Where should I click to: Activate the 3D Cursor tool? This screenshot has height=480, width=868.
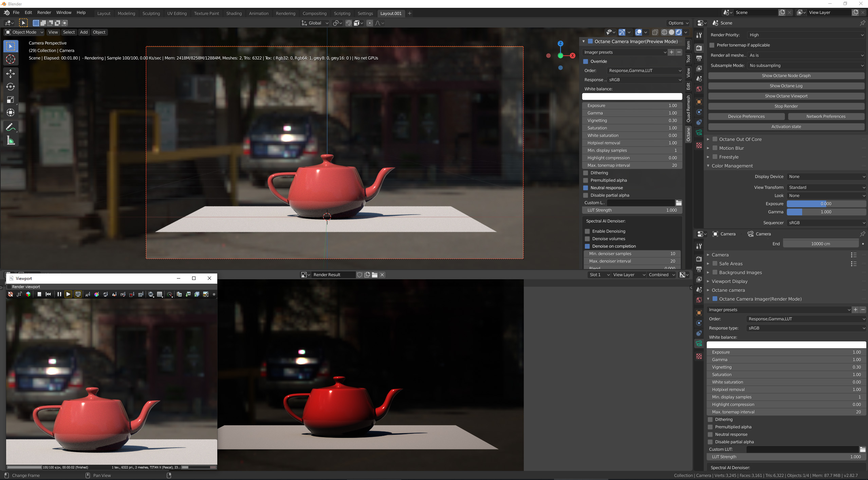pyautogui.click(x=11, y=59)
